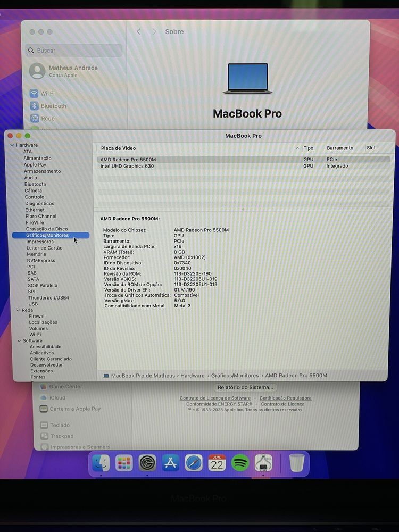Select Aplicativos under Software
Screen dimensions: 399x532
click(x=41, y=353)
